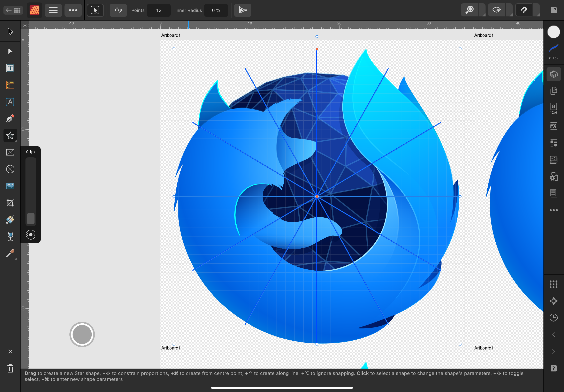Open the History clock studio

554,318
